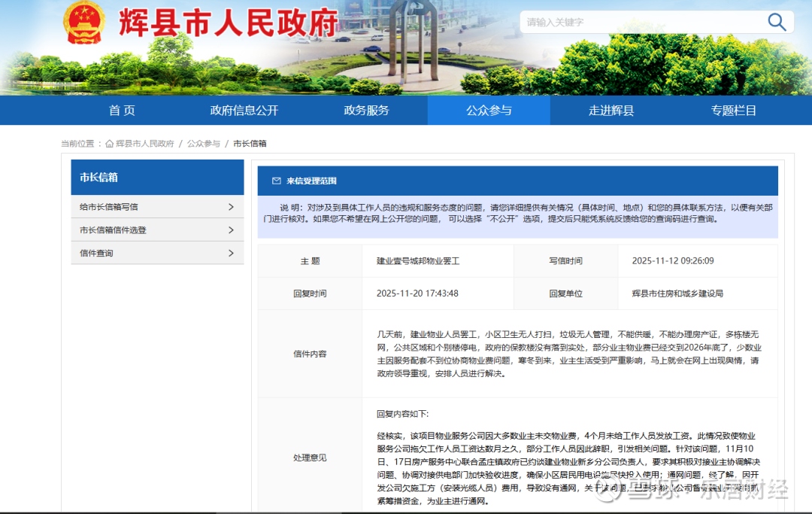Go to 政务服务 menu

366,111
